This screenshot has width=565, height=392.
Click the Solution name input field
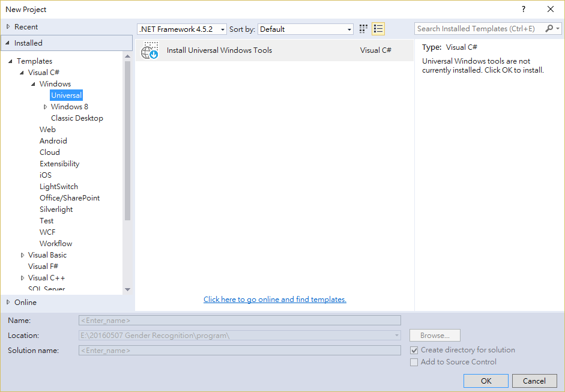240,350
